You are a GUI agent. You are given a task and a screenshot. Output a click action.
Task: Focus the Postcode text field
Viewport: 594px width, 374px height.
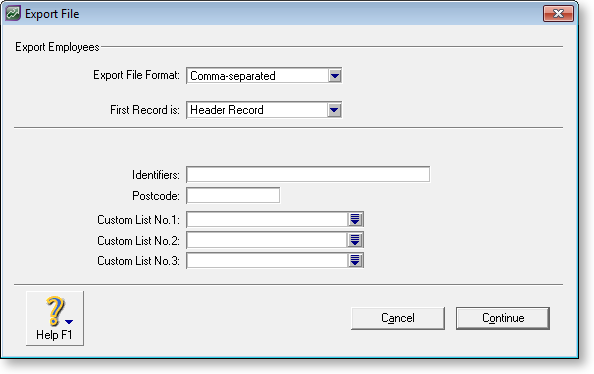tap(233, 196)
